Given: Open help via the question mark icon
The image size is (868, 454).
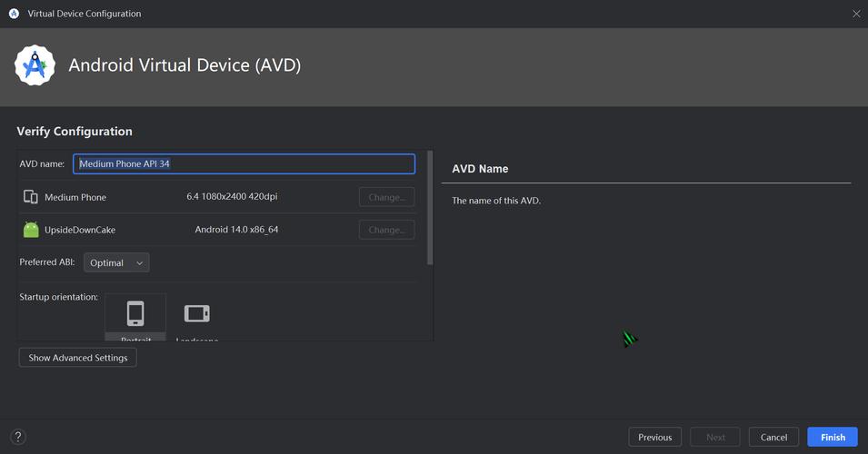Looking at the screenshot, I should coord(17,437).
